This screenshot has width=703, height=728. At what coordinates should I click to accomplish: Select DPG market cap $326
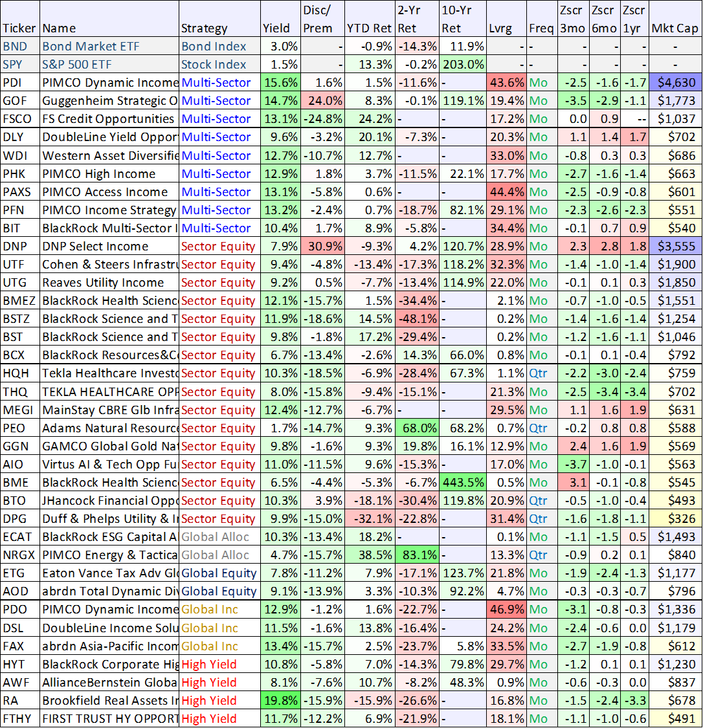tap(675, 518)
